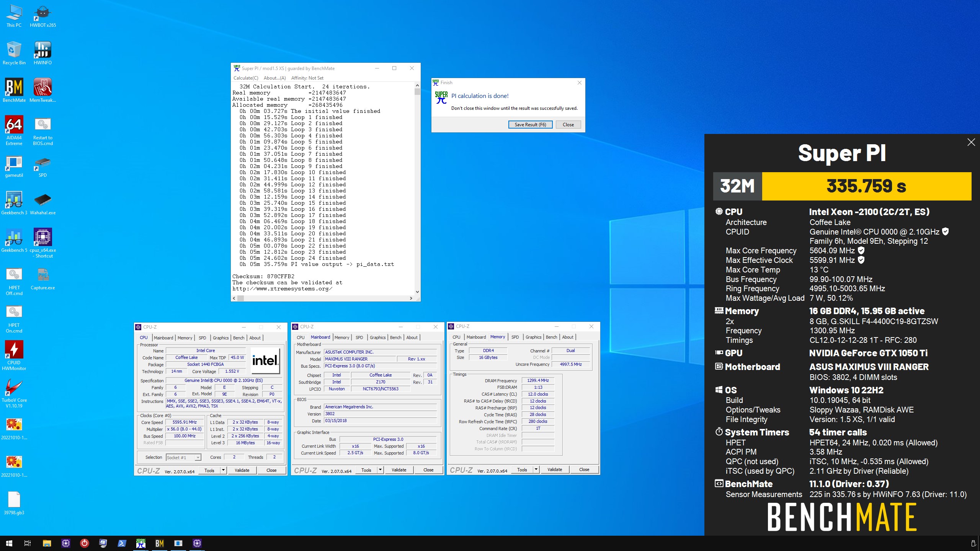
Task: Open the Calculate(C) menu in Super PI
Action: (246, 78)
